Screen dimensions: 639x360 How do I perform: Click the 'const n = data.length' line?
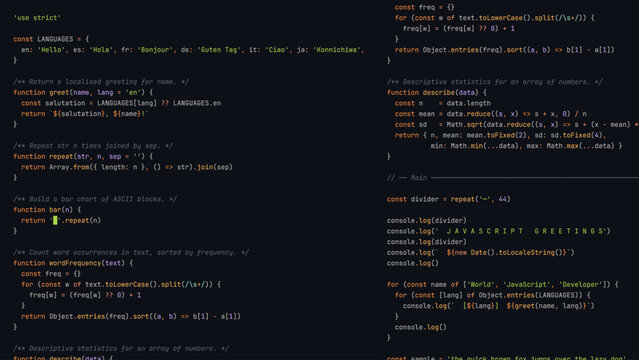tap(443, 103)
